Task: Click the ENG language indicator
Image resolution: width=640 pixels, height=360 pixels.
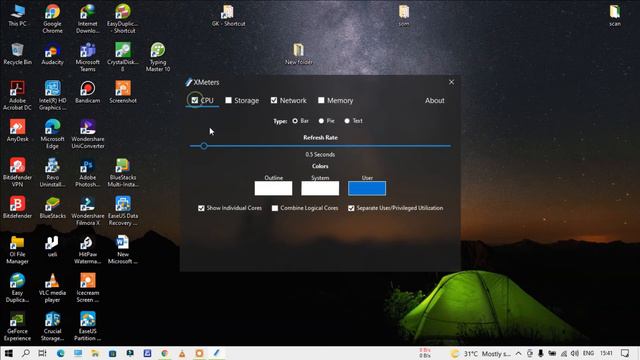Action: [588, 353]
